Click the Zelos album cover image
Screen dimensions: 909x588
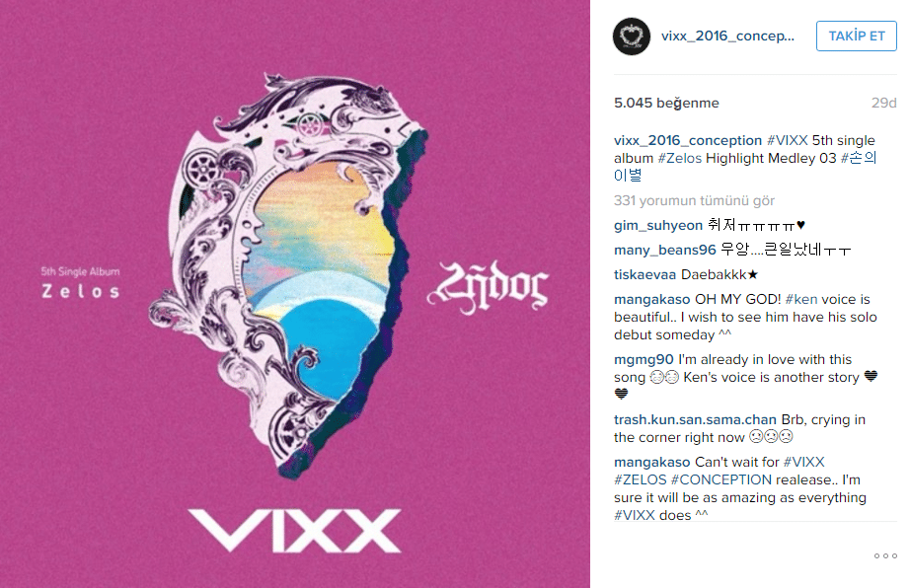coord(295,294)
